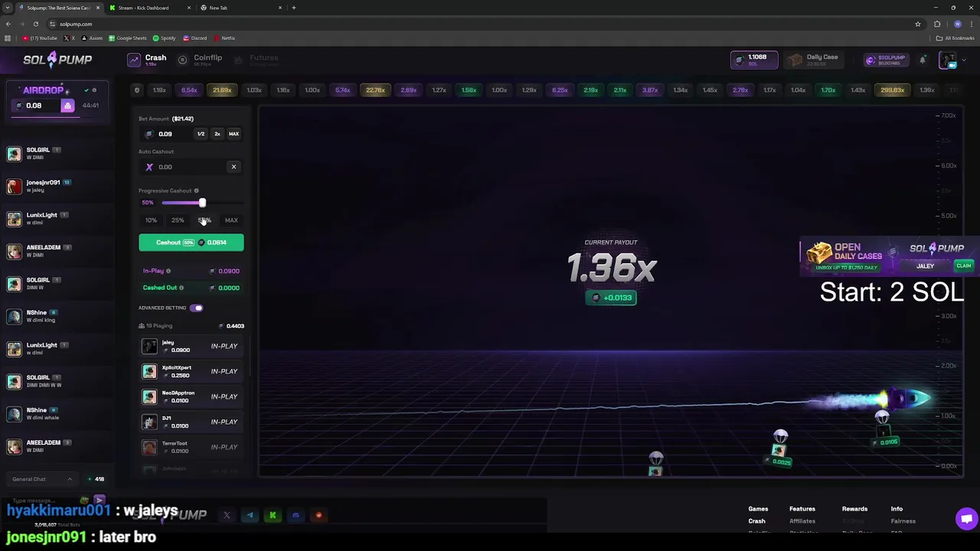
Task: Open browser extensions menu
Action: coord(937,24)
